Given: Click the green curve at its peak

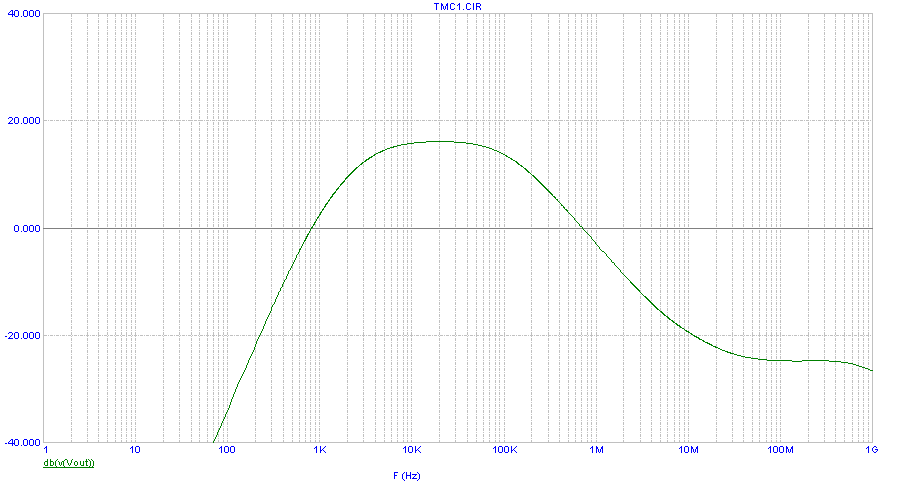Looking at the screenshot, I should pos(441,141).
